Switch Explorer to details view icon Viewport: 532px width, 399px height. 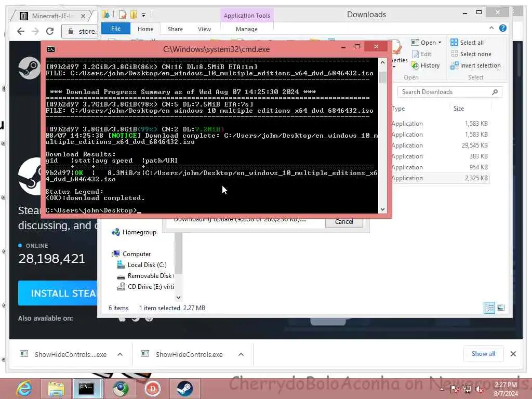(x=489, y=308)
